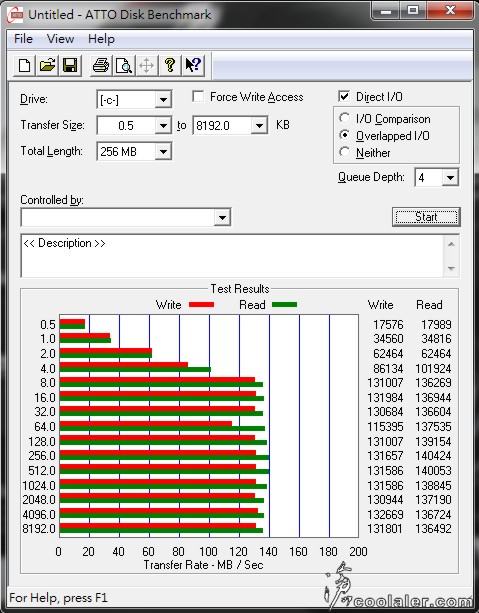This screenshot has width=479, height=613.
Task: Open the Drive dropdown
Action: 163,100
